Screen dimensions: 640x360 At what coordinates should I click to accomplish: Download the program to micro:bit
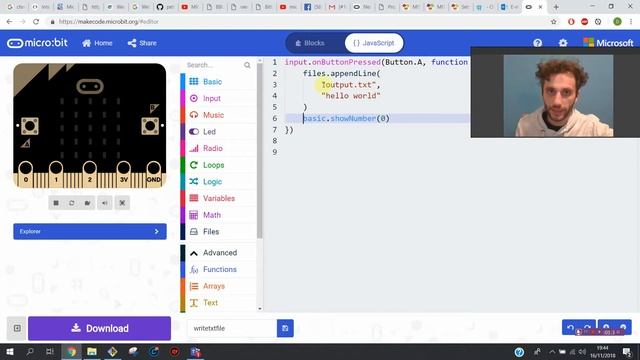pos(100,328)
